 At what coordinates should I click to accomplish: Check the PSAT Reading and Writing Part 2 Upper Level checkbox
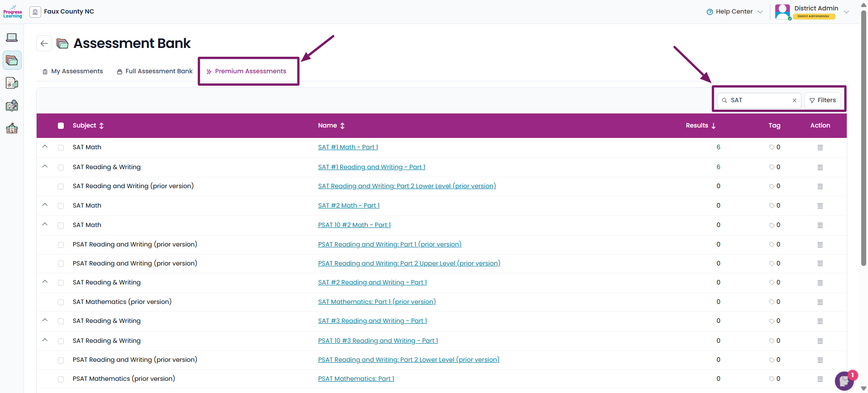61,264
